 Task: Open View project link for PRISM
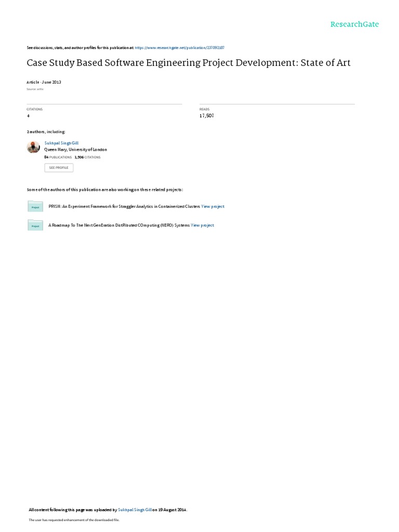212,206
